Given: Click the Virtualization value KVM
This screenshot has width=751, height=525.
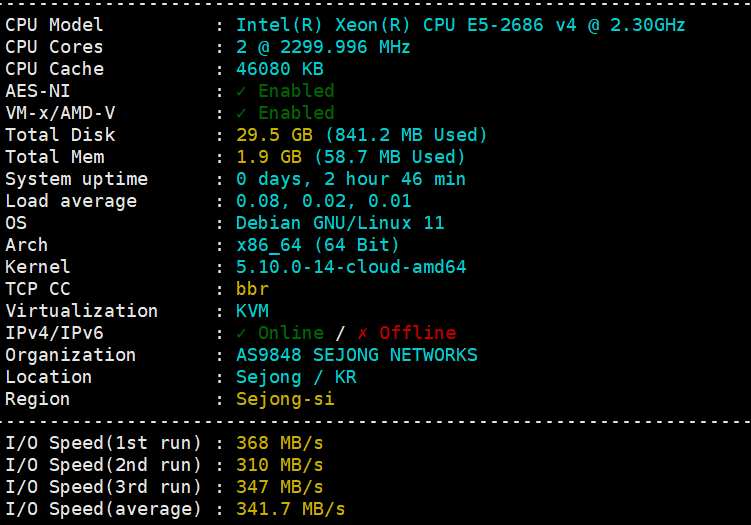Looking at the screenshot, I should pyautogui.click(x=252, y=311).
